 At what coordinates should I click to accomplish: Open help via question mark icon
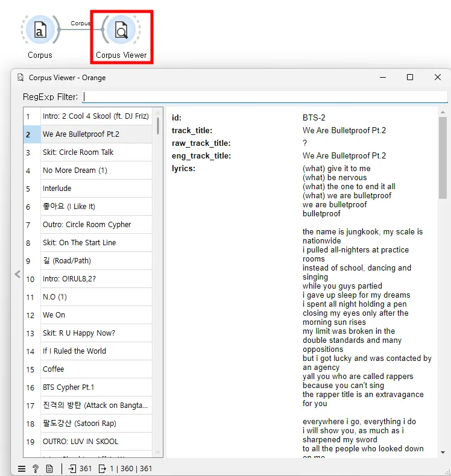pyautogui.click(x=36, y=469)
